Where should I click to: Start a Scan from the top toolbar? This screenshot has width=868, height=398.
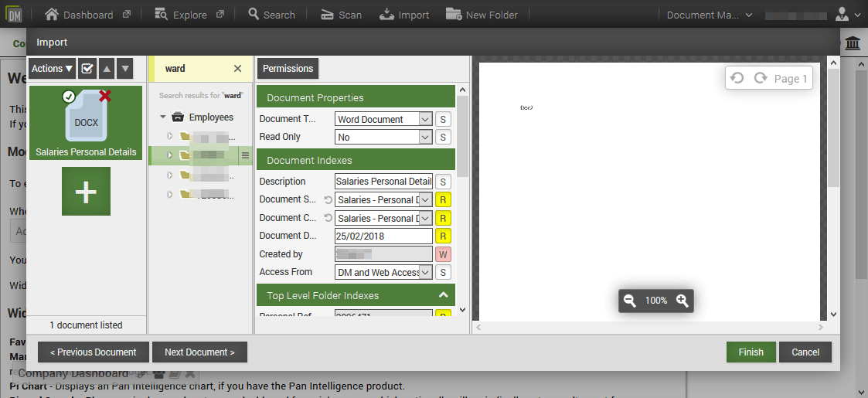pos(341,15)
